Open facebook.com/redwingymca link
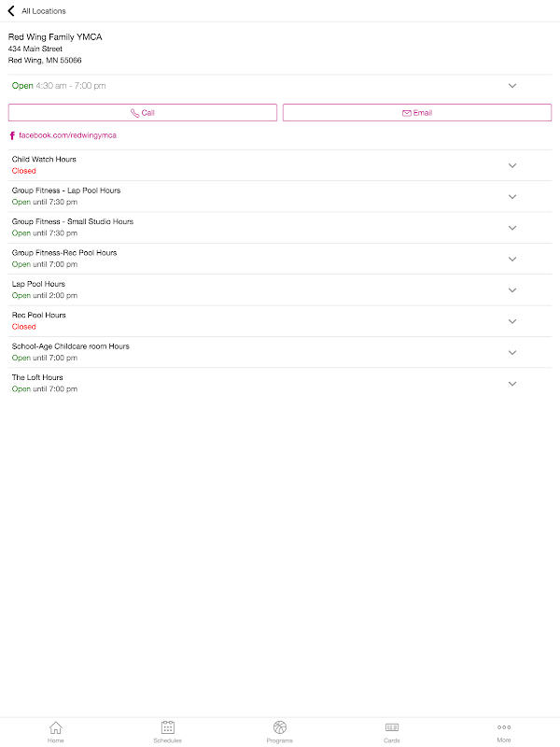This screenshot has width=560, height=747. 67,135
